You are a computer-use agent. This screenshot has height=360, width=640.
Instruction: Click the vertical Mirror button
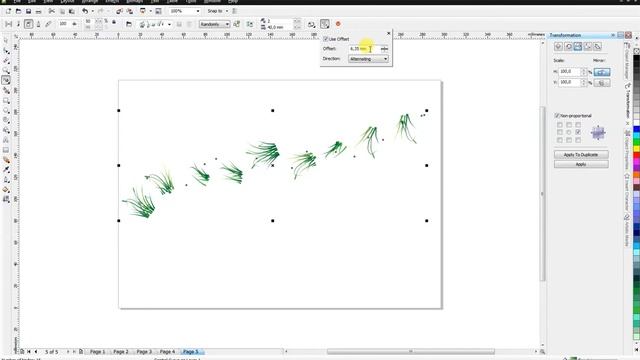point(602,83)
